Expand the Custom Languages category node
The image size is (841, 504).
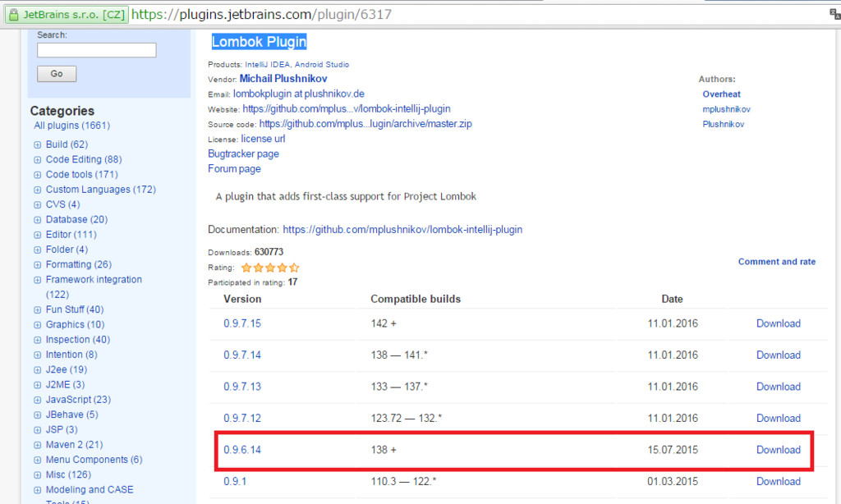click(x=38, y=190)
